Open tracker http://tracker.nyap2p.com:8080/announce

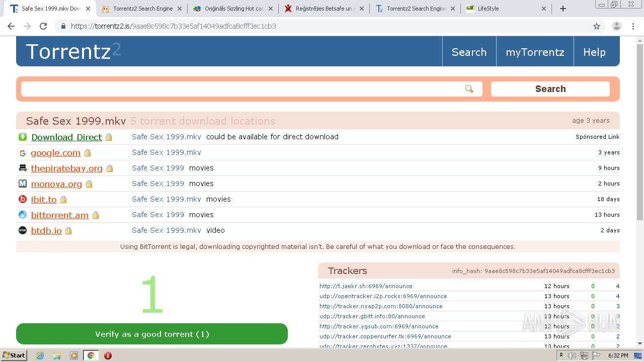pyautogui.click(x=381, y=306)
